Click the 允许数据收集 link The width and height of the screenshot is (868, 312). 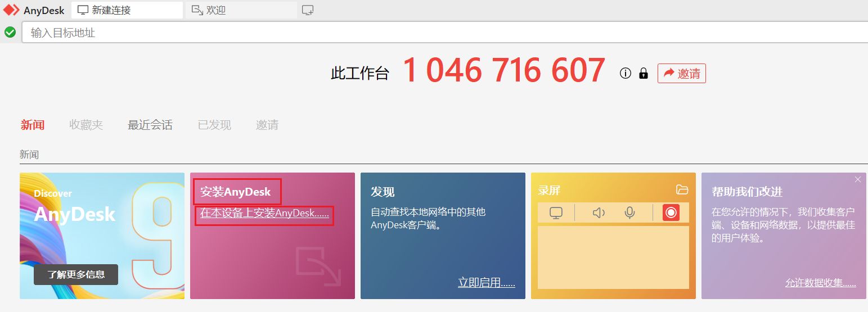coord(821,283)
